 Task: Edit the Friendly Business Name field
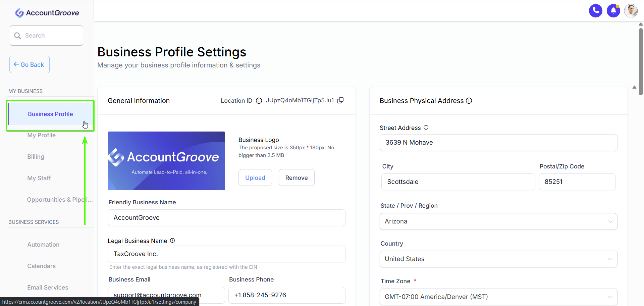click(x=226, y=218)
